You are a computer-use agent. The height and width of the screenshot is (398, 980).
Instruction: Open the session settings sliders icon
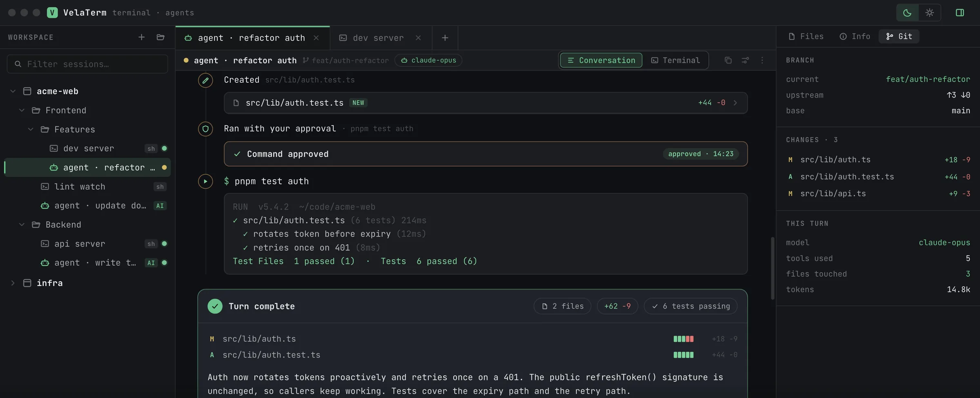tap(745, 60)
